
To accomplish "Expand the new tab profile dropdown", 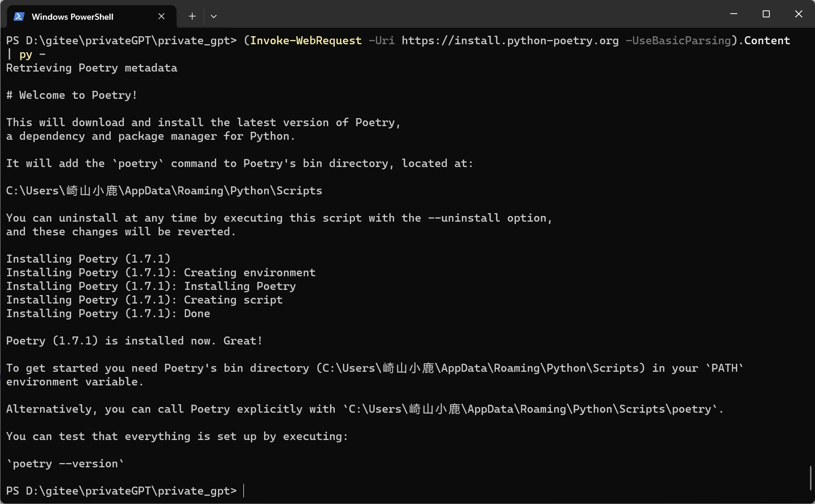I will tap(214, 16).
